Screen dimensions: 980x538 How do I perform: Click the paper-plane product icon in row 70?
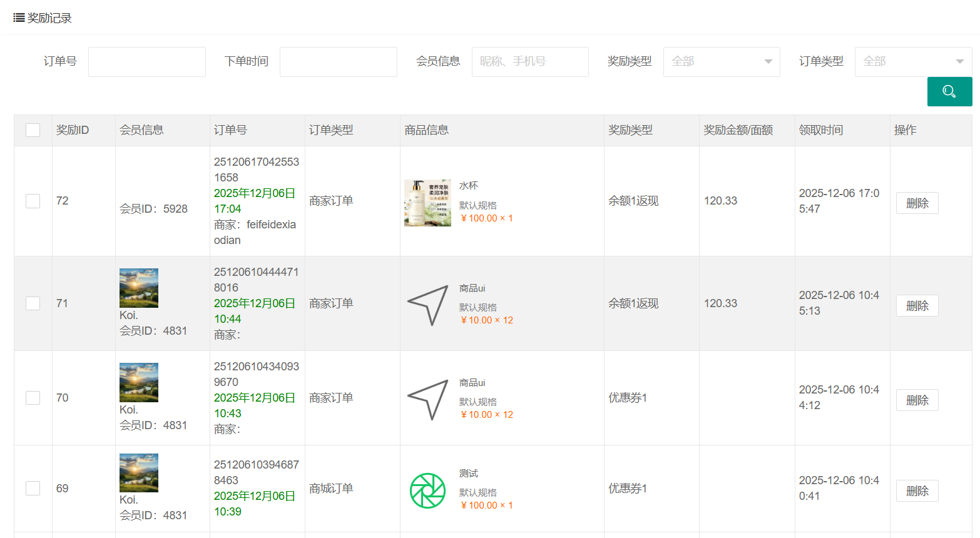coord(428,399)
